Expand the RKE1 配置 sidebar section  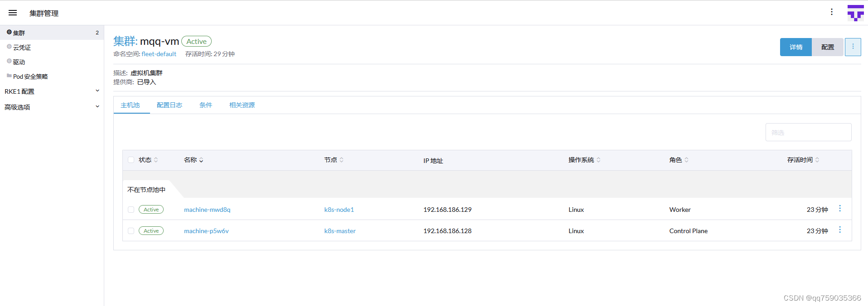click(52, 91)
